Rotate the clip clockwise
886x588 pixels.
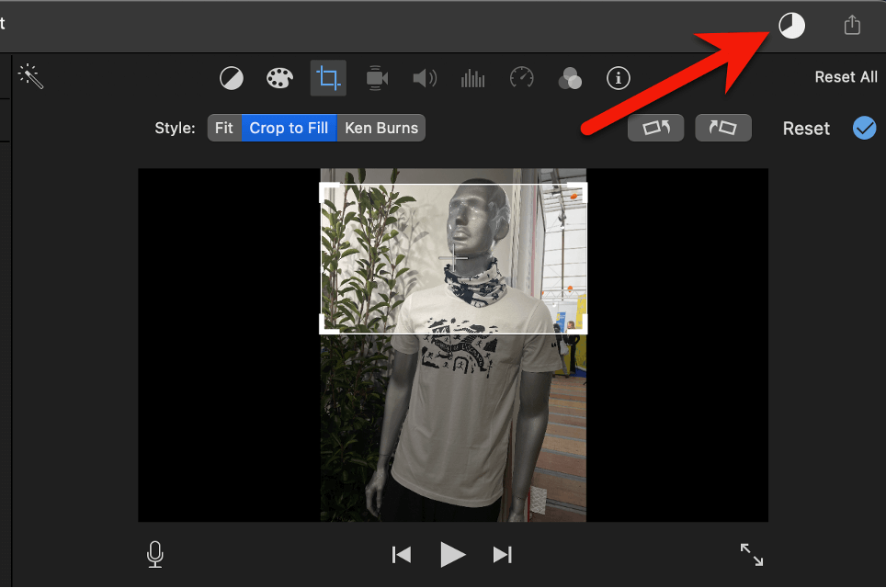tap(723, 128)
